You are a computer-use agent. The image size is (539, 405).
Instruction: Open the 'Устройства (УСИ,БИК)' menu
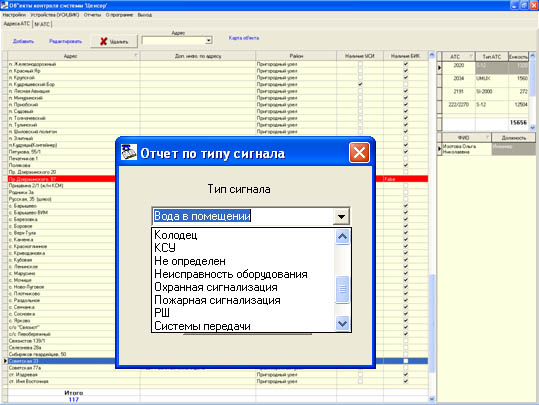pyautogui.click(x=55, y=15)
